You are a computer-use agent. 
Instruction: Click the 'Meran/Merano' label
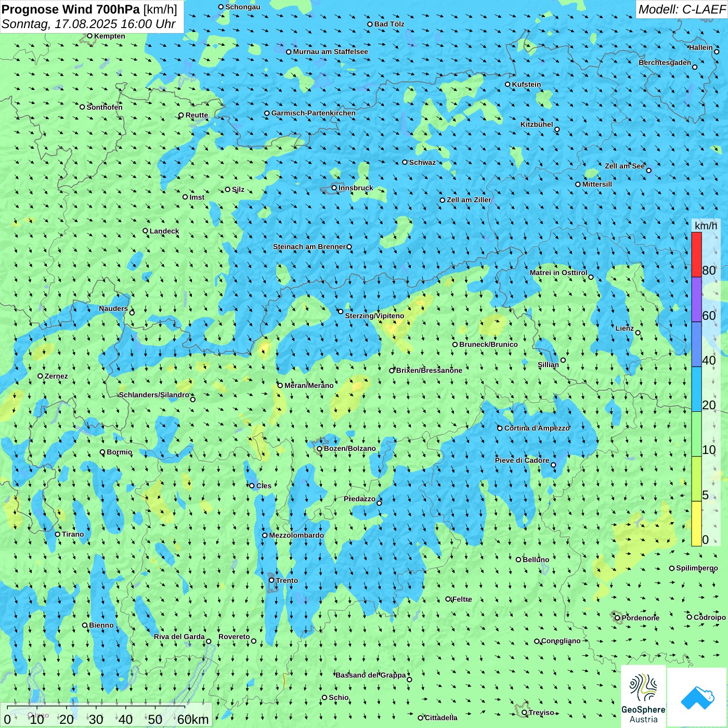pos(309,385)
